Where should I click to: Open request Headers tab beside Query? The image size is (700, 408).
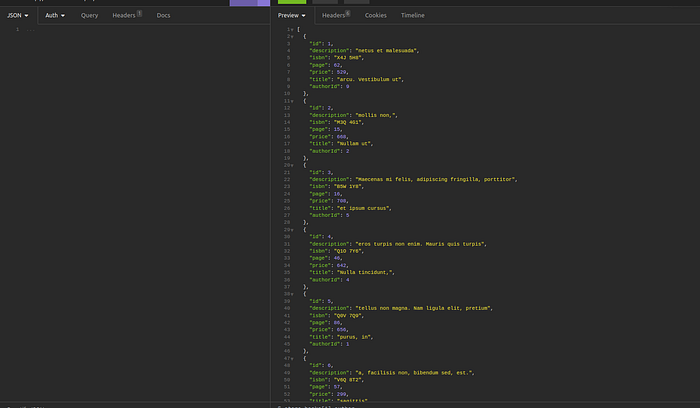(127, 15)
